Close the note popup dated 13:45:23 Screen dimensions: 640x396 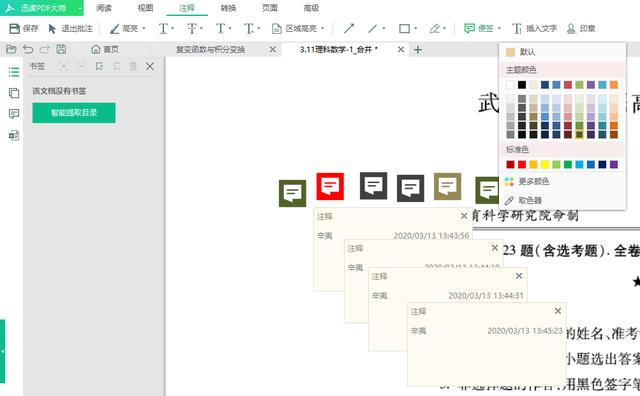coord(558,311)
